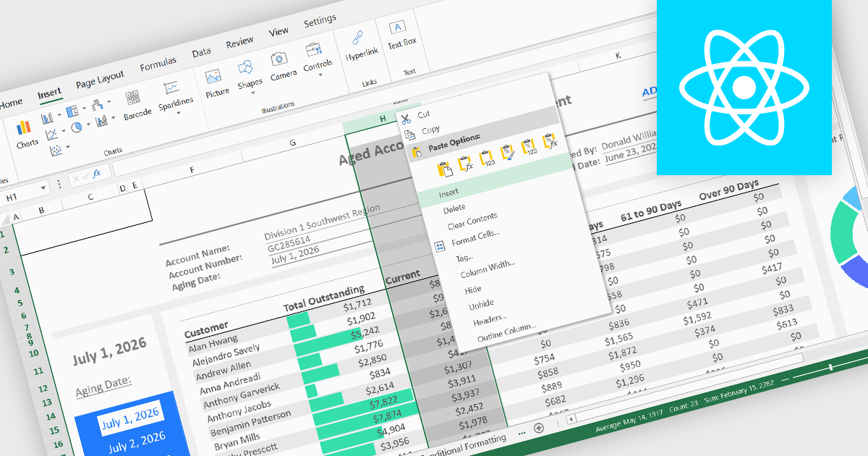Open the Page Layout tab

100,79
